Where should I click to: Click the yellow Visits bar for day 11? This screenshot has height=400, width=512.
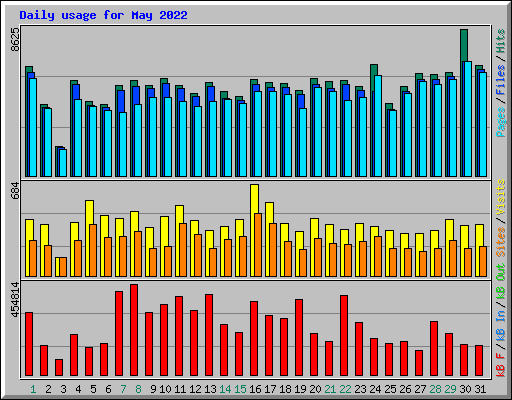[x=179, y=214]
